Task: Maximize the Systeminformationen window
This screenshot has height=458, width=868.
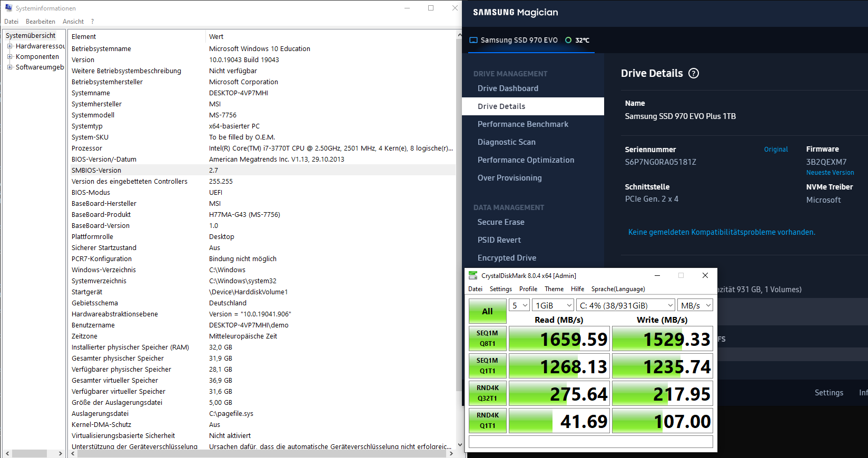Action: tap(431, 8)
